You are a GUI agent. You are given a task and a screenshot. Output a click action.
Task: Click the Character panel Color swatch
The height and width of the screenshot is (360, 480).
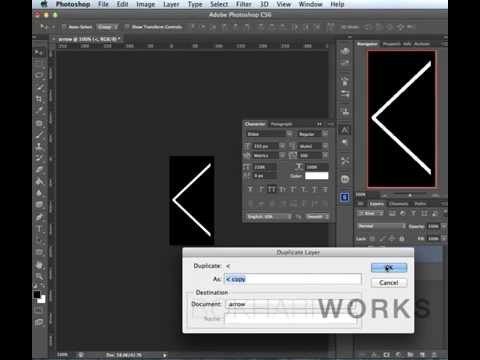(317, 176)
